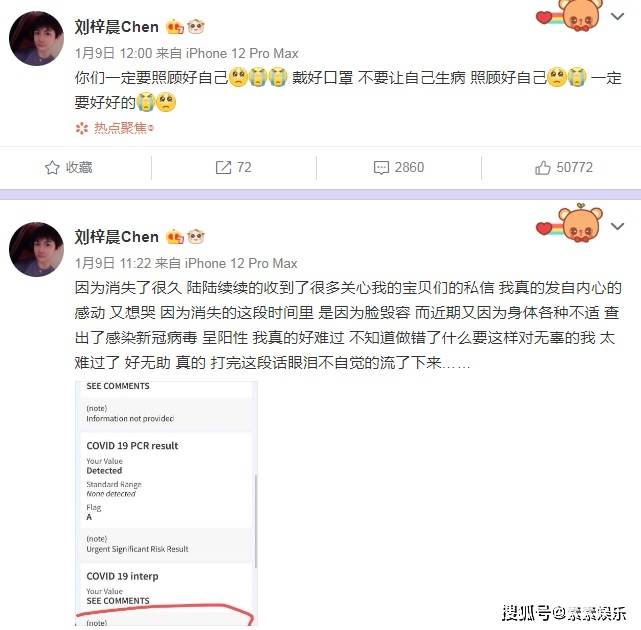Image resolution: width=641 pixels, height=630 pixels.
Task: Expand the second post's chevron options menu
Action: [x=617, y=226]
